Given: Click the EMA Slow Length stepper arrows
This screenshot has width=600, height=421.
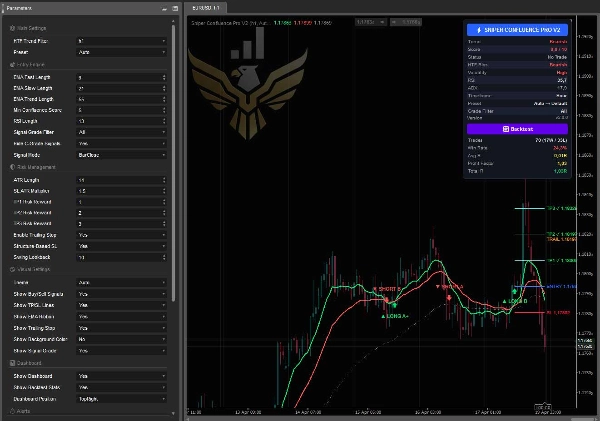Looking at the screenshot, I should tap(164, 88).
